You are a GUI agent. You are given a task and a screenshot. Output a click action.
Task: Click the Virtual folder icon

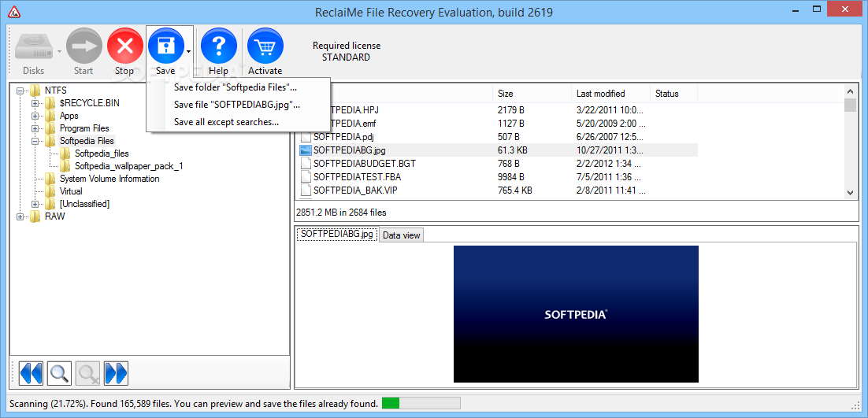pos(50,191)
